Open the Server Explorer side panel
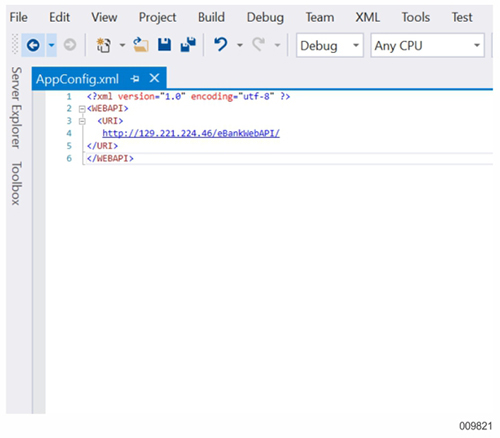The image size is (500, 438). pyautogui.click(x=16, y=108)
